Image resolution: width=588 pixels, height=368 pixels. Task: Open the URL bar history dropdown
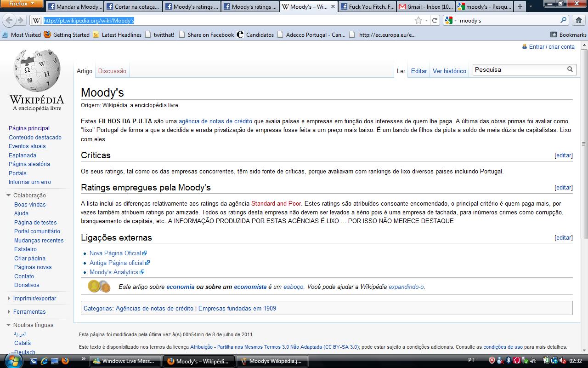426,20
